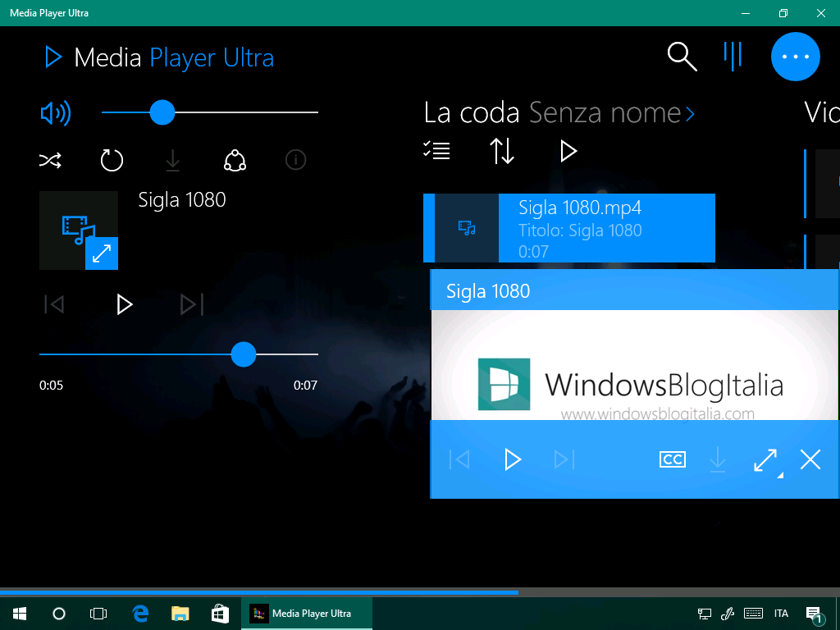This screenshot has width=840, height=630.
Task: Open the touch keyboard tray icon
Action: (753, 614)
